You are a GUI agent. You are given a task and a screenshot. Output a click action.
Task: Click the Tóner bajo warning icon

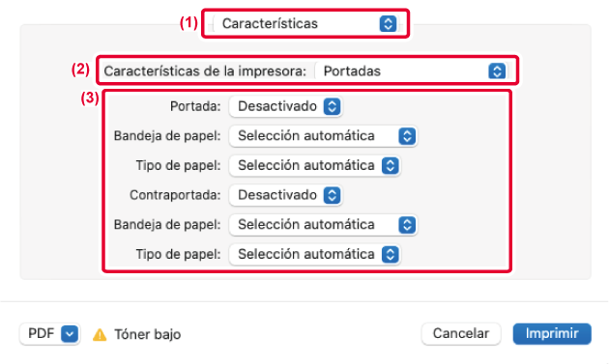click(100, 334)
